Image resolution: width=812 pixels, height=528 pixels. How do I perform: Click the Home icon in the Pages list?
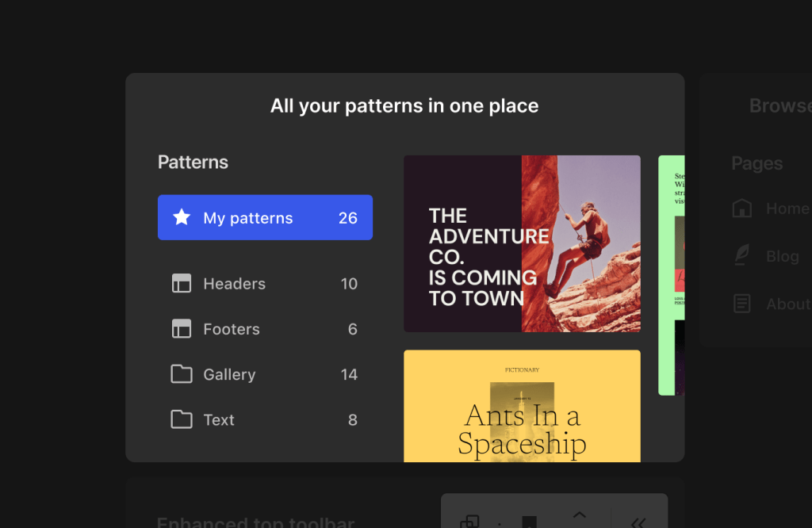click(741, 209)
